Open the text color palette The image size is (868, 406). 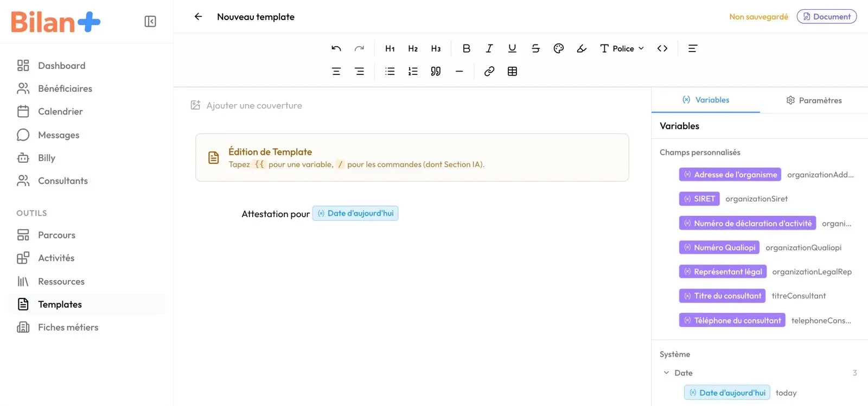(559, 48)
